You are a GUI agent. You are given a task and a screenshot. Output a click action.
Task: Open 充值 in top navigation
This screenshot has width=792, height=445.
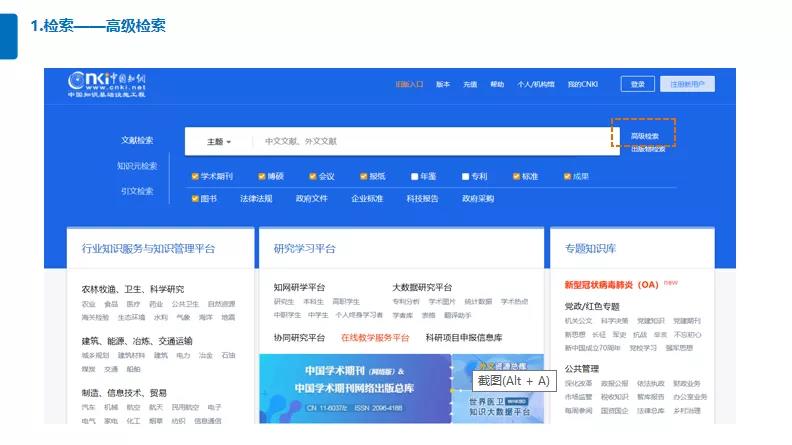pyautogui.click(x=470, y=84)
